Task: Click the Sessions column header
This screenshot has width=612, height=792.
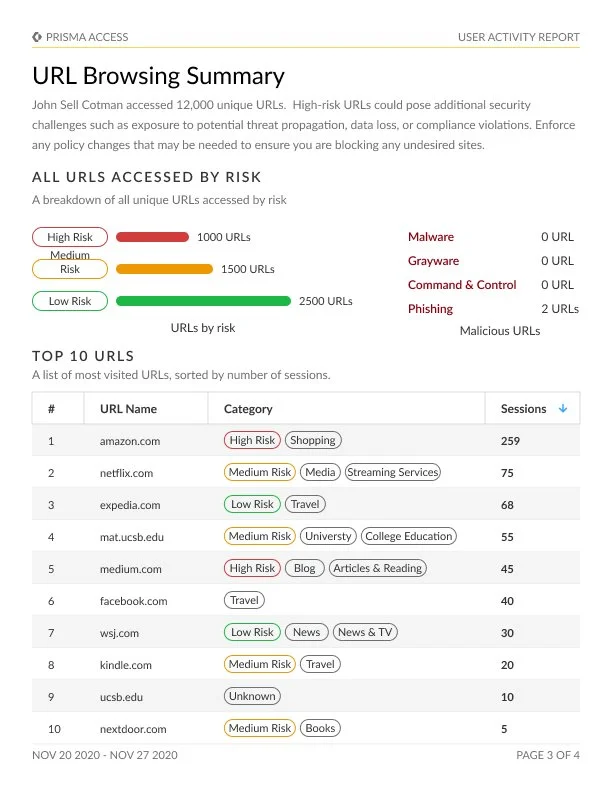Action: [x=532, y=409]
